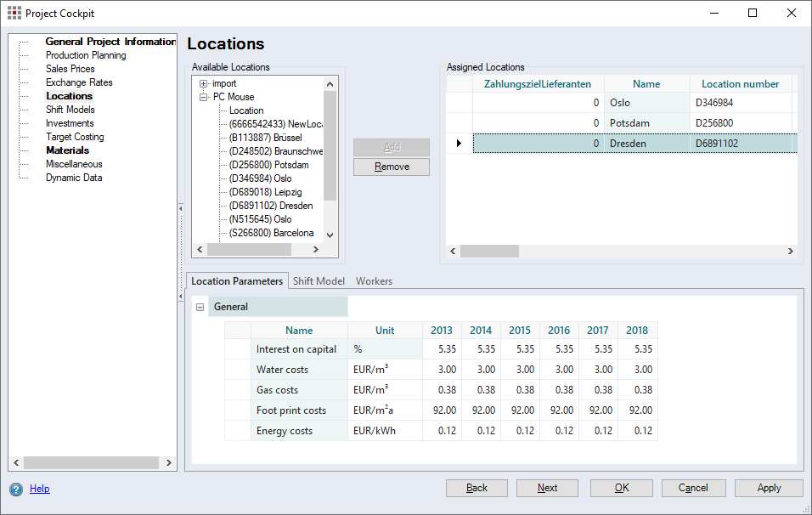The width and height of the screenshot is (812, 515).
Task: Click the Location number column header
Action: [740, 84]
